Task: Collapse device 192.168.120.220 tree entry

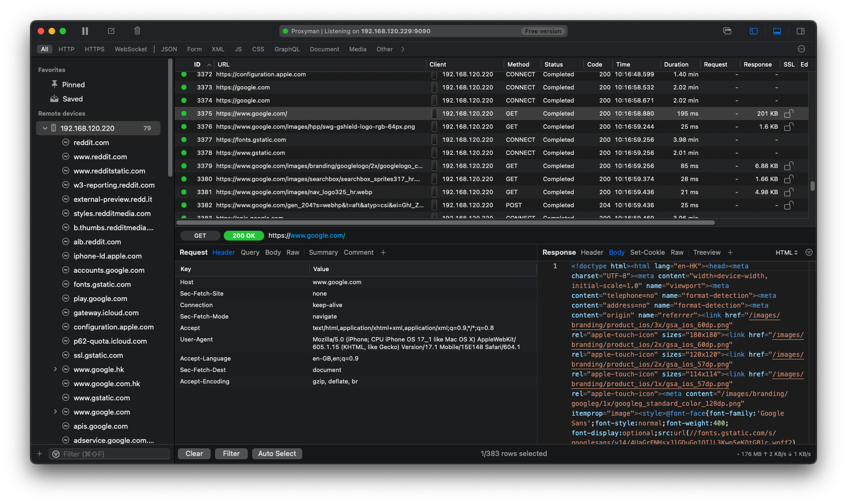Action: coord(45,128)
